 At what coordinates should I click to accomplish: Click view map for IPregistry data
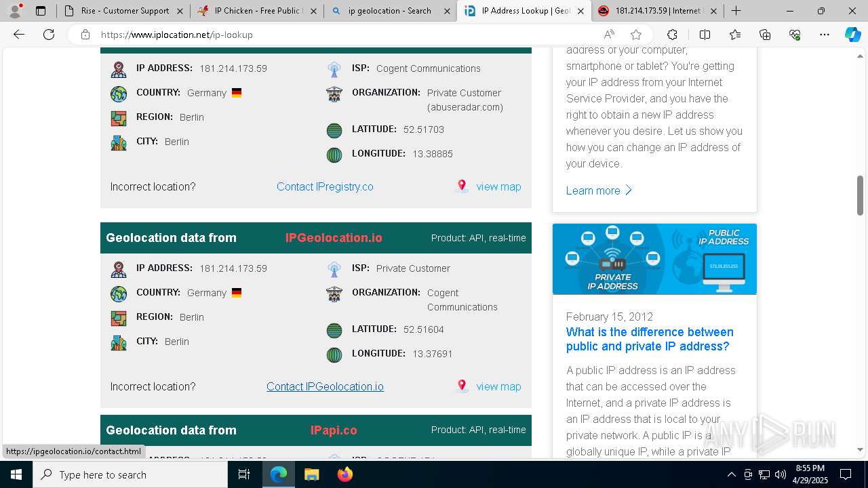click(x=498, y=186)
